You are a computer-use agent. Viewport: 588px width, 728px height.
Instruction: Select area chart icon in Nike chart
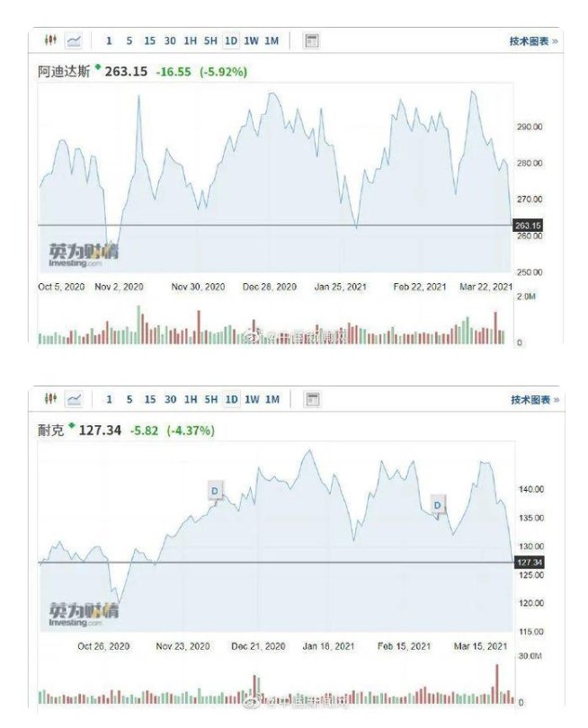coord(74,399)
